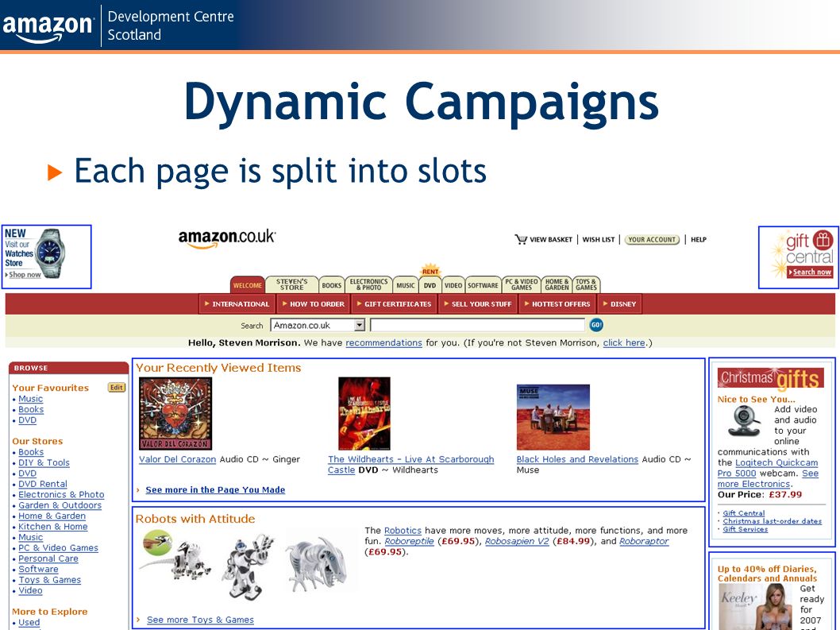Click the Amazon logo in the header
This screenshot has height=630, width=840.
pyautogui.click(x=47, y=28)
